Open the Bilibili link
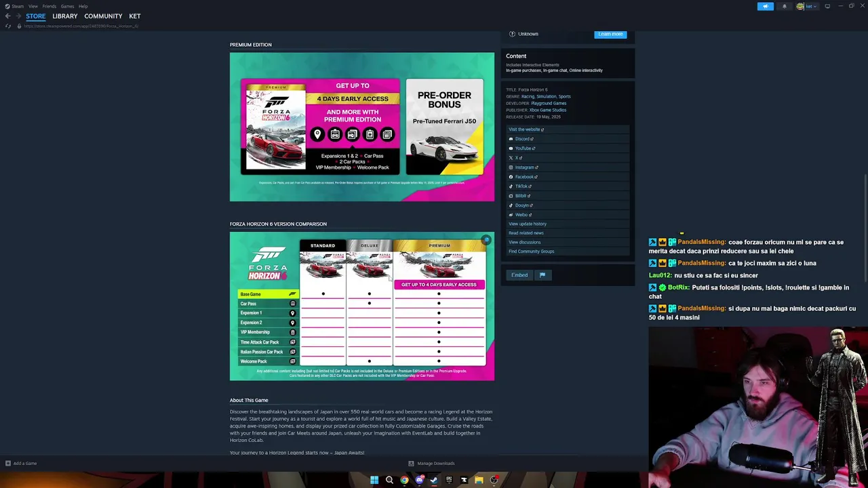 (519, 195)
